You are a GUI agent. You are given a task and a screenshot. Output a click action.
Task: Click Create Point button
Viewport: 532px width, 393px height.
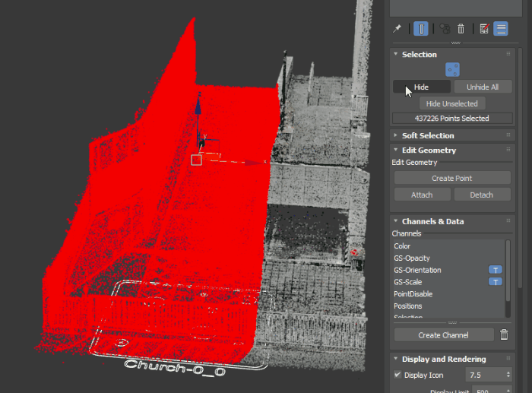point(452,178)
